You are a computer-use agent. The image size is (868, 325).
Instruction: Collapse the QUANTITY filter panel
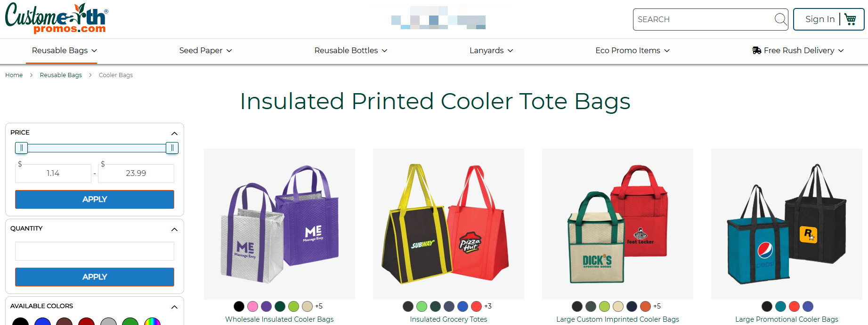(x=174, y=229)
